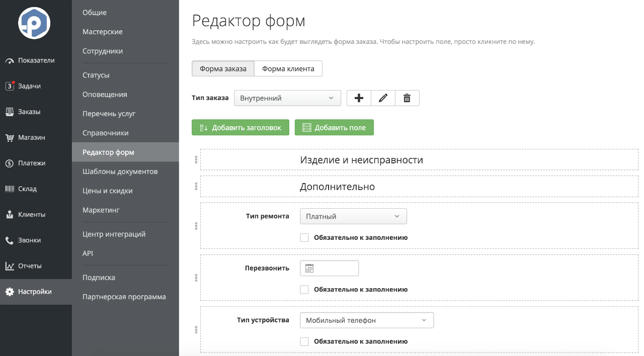This screenshot has width=644, height=356.
Task: Mark Перезвонить as required
Action: (x=304, y=290)
